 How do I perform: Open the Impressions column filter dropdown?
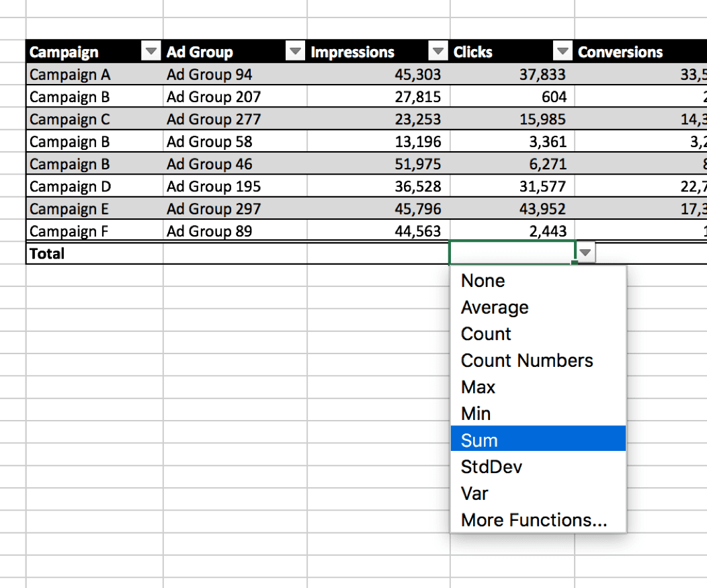pos(438,50)
